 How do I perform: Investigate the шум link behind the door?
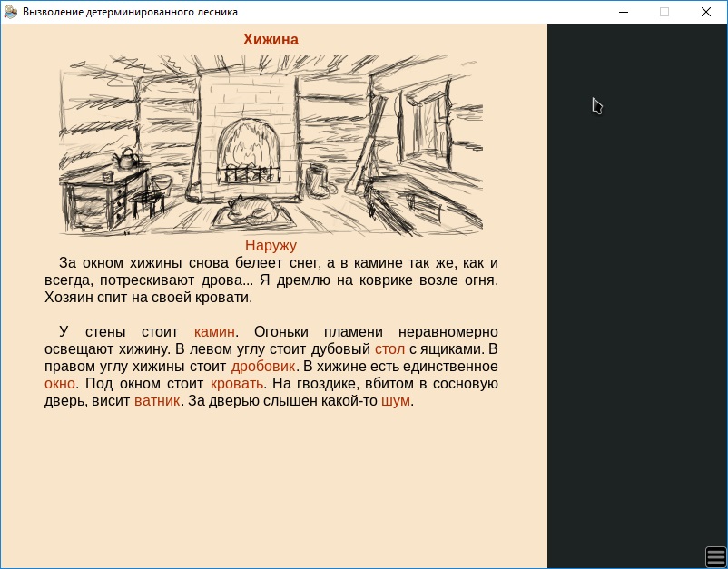click(395, 401)
